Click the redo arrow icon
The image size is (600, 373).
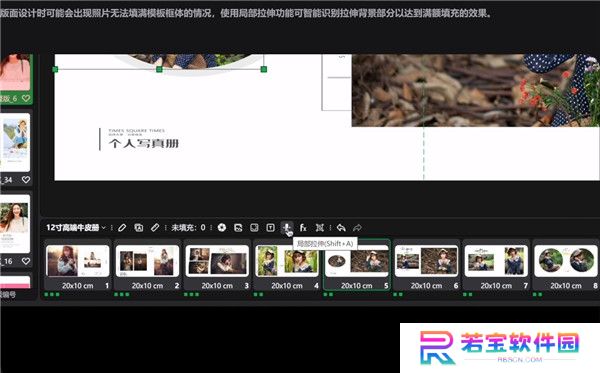pos(357,228)
